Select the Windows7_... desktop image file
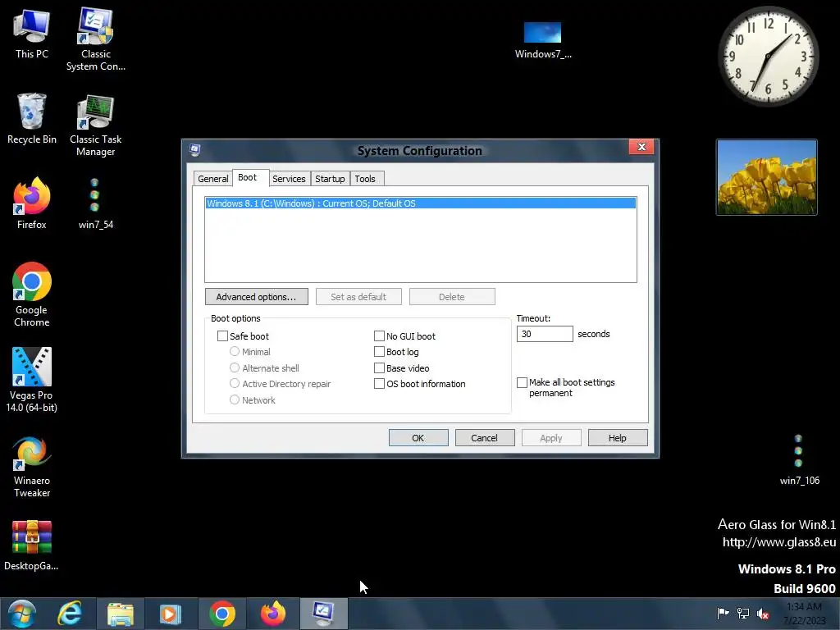Screen dimensions: 840x630 coord(543,40)
